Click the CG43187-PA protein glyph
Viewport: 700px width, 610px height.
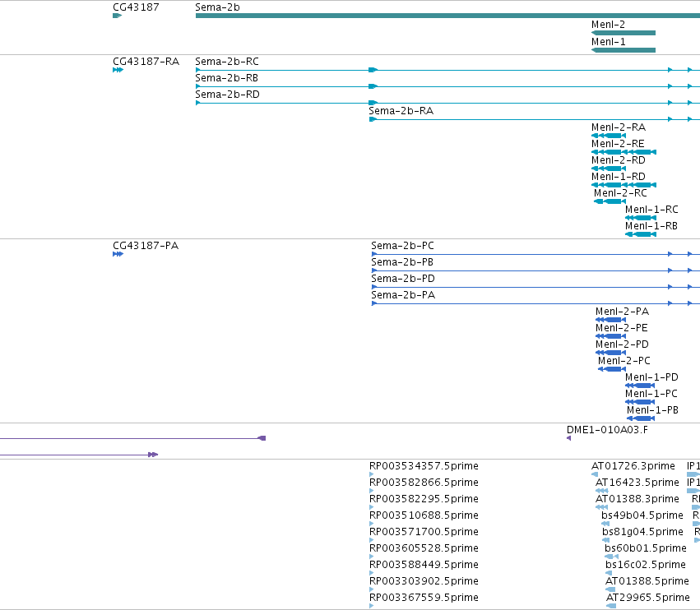[118, 254]
